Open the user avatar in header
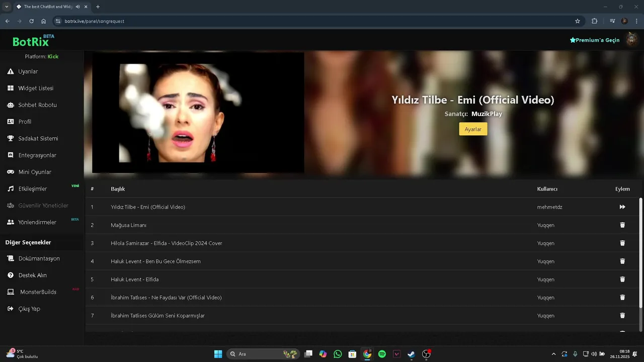This screenshot has height=362, width=644. point(632,40)
